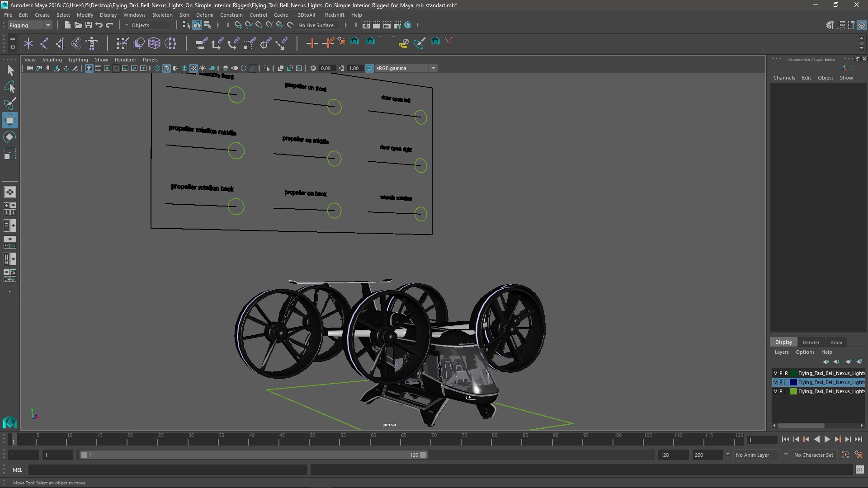Toggle smooth shade all cube icon

(x=166, y=68)
